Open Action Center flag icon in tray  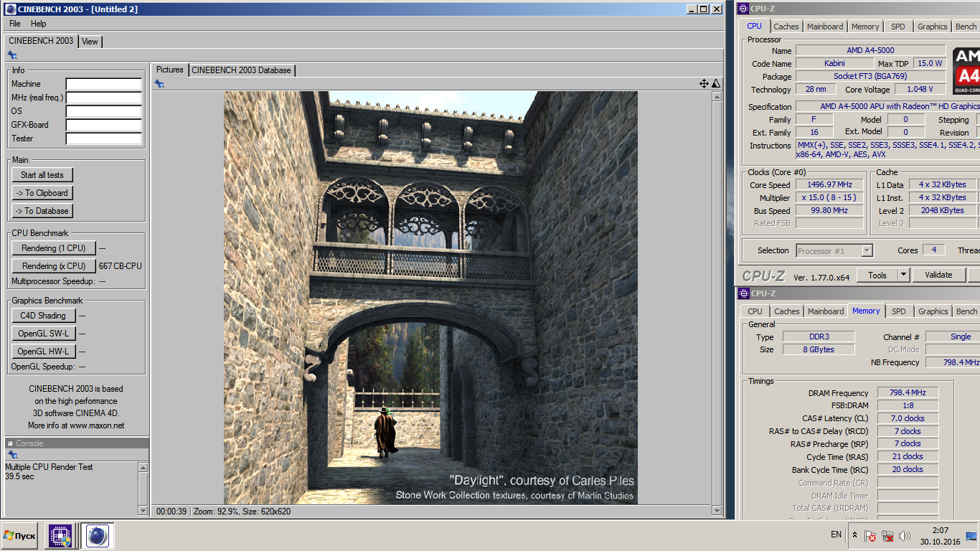(870, 536)
